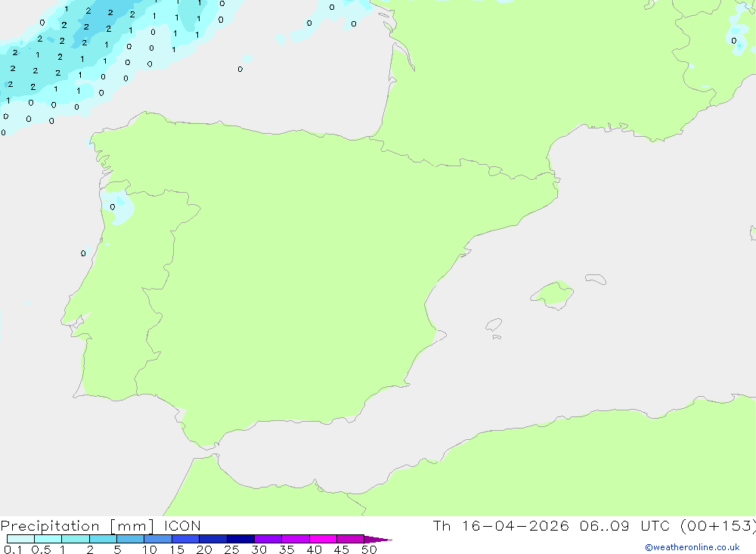Click the 10–15 mm blue legend swatch
The width and height of the screenshot is (756, 554).
pos(158,539)
